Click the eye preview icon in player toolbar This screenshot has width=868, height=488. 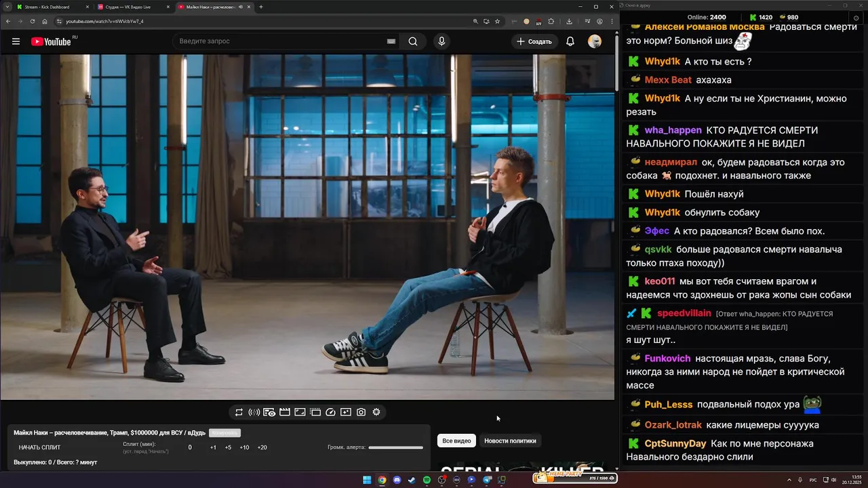(x=269, y=412)
